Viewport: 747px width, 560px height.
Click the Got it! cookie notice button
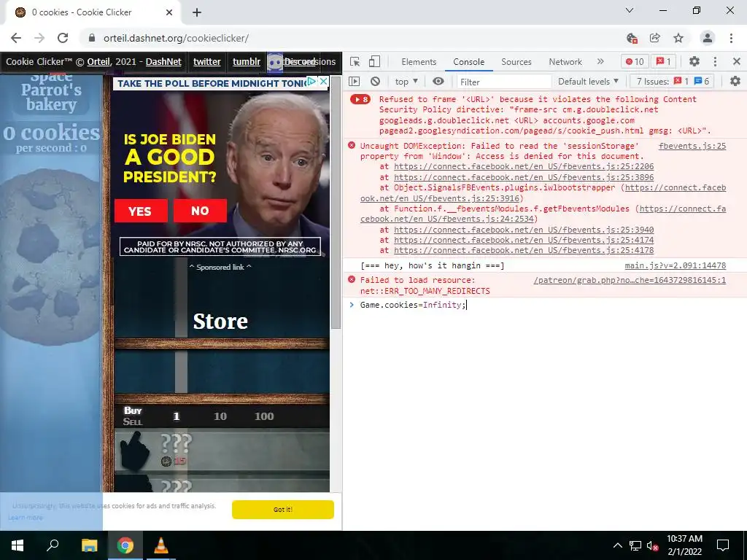pyautogui.click(x=283, y=510)
